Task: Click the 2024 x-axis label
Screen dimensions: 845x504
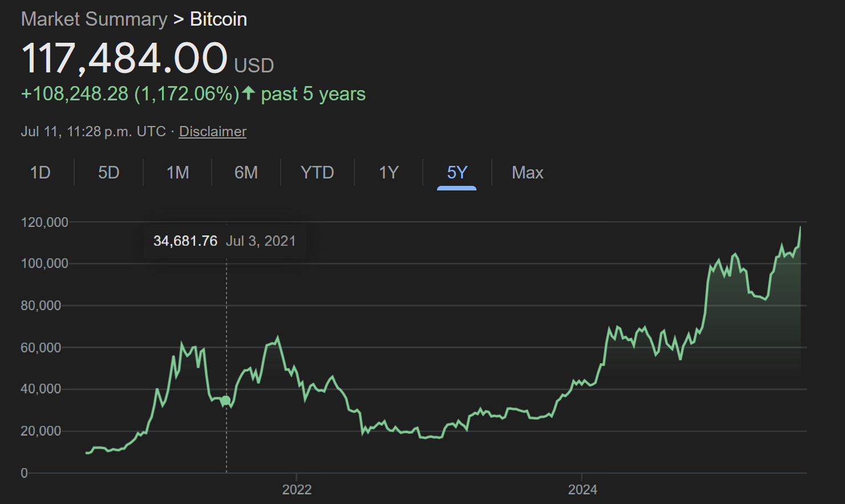Action: [582, 489]
